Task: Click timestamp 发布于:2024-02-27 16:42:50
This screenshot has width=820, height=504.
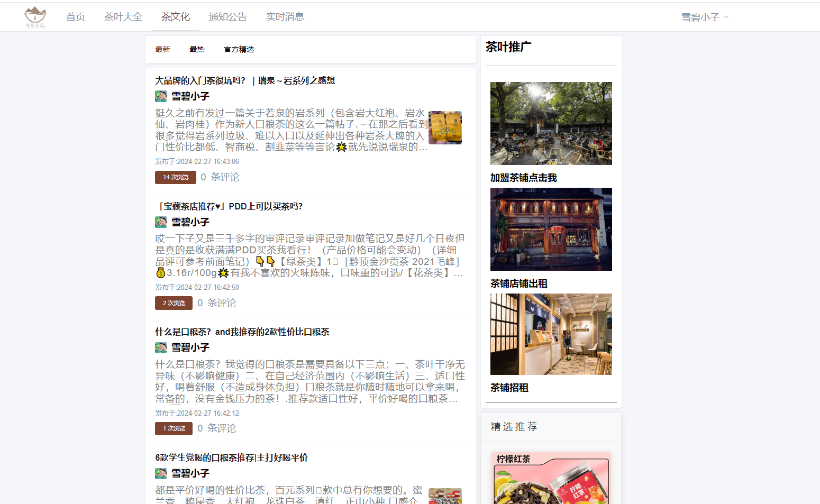Action: coord(197,287)
